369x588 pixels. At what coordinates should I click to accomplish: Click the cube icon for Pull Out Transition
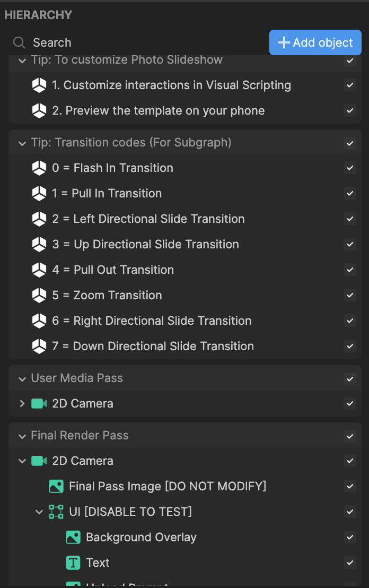click(x=39, y=270)
